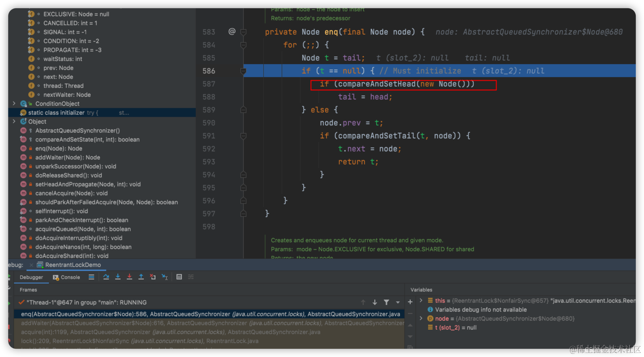Click the Run to Cursor icon
644x357 pixels.
coord(164,277)
